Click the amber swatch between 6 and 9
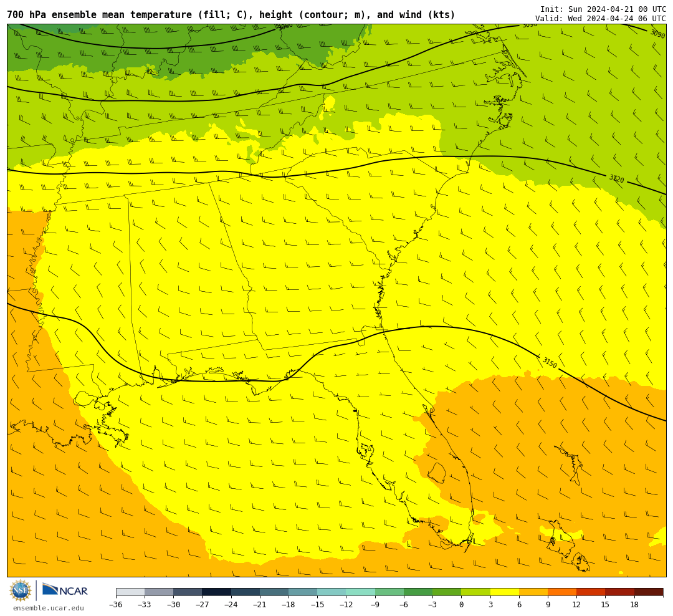The height and width of the screenshot is (616, 673). 533,592
